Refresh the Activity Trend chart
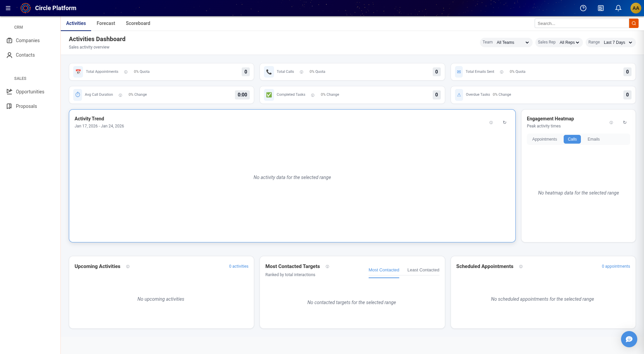644x354 pixels. click(505, 122)
